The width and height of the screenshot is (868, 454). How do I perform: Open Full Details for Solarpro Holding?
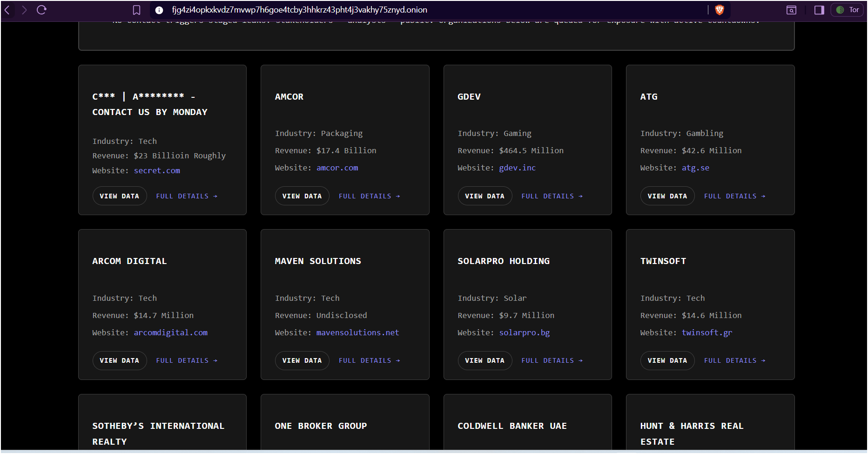coord(552,360)
